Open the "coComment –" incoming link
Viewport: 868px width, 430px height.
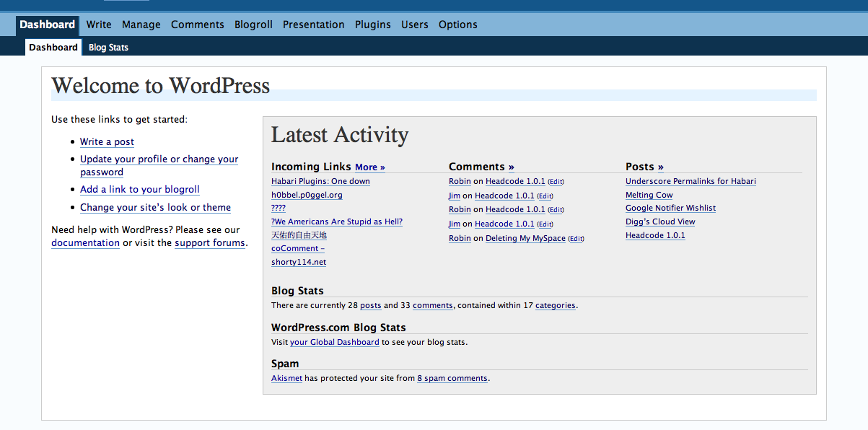pos(298,249)
